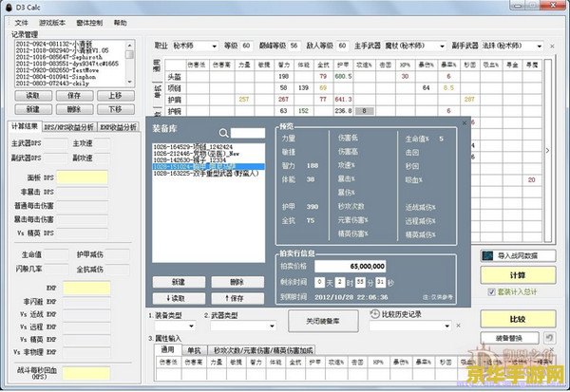The image size is (570, 392).
Task: Select record 2012-1016-085647-Sephiroth
Action: [59, 57]
